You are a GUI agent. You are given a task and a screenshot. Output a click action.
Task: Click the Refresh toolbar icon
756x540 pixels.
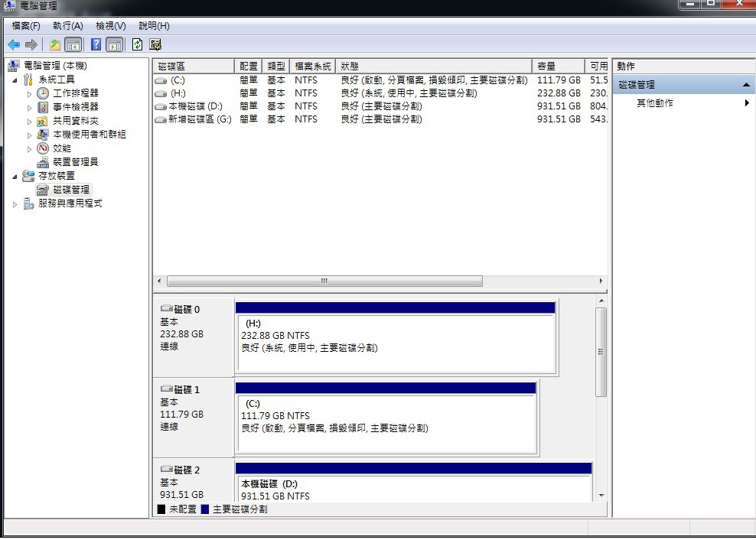[x=138, y=45]
